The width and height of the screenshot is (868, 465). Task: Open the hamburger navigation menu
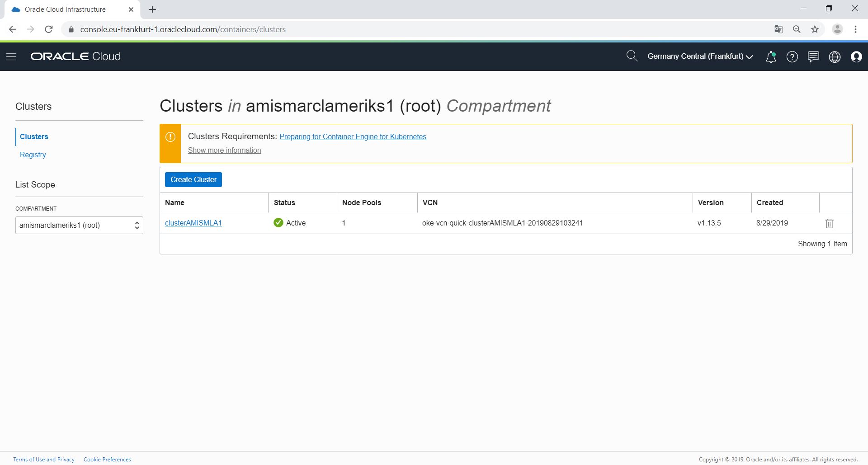pyautogui.click(x=11, y=56)
